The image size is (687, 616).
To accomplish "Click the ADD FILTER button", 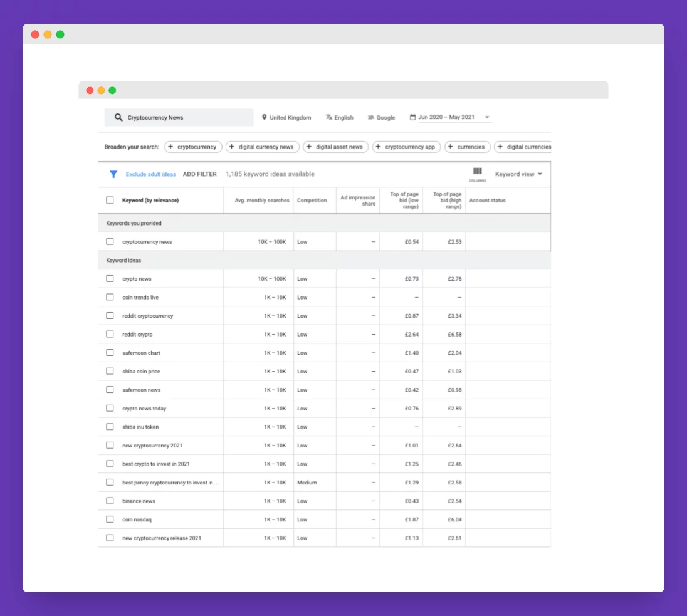I will [x=199, y=174].
